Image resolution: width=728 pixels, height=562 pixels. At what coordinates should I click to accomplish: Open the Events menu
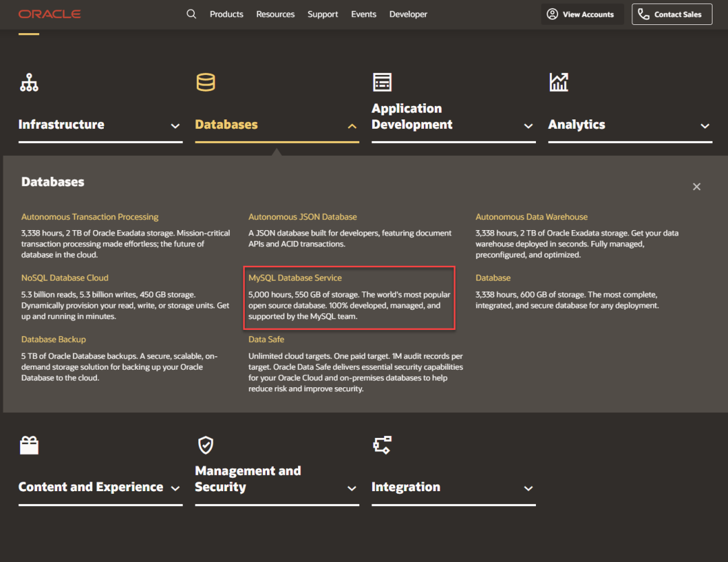point(363,14)
